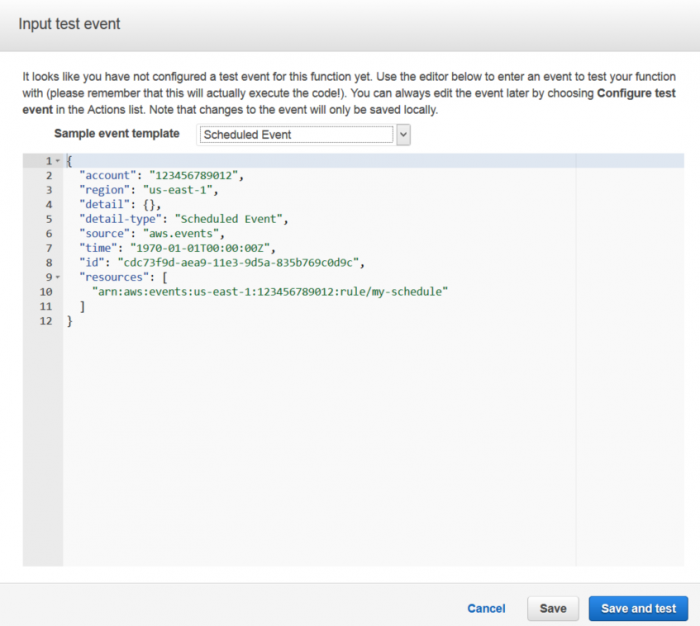Click the "us-east-1" region value

point(178,190)
